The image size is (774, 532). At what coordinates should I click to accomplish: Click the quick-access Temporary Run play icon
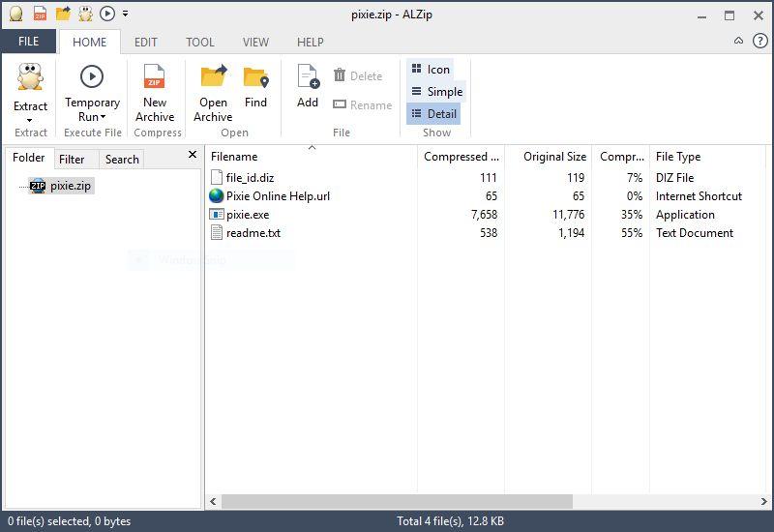pyautogui.click(x=107, y=14)
